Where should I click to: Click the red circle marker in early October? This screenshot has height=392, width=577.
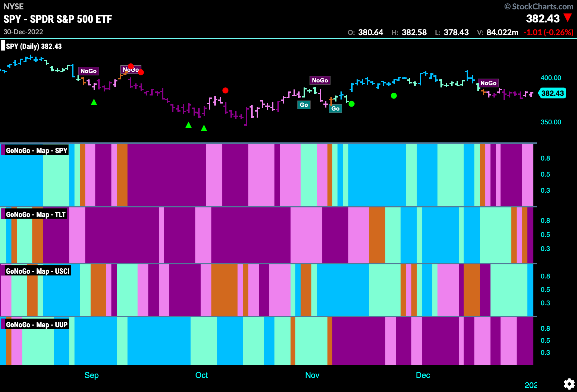pos(225,90)
